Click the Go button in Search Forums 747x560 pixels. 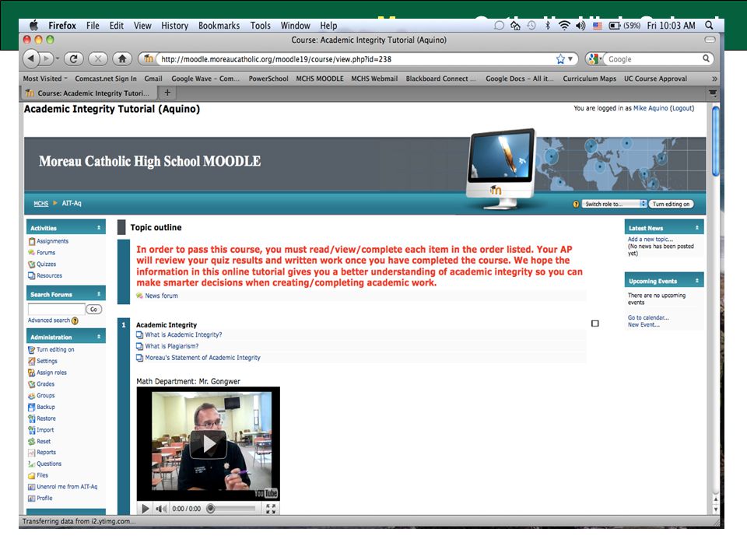(93, 310)
